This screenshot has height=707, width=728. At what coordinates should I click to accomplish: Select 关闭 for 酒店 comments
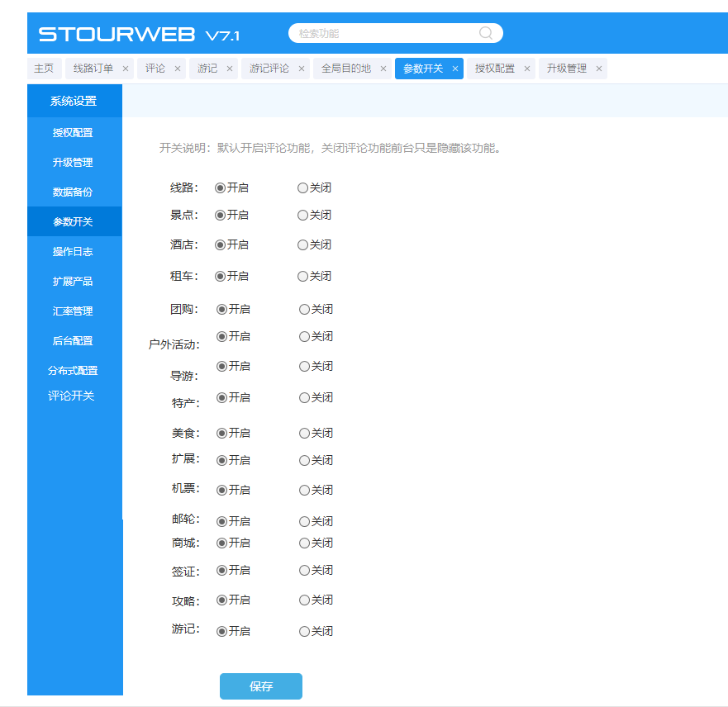tap(302, 245)
